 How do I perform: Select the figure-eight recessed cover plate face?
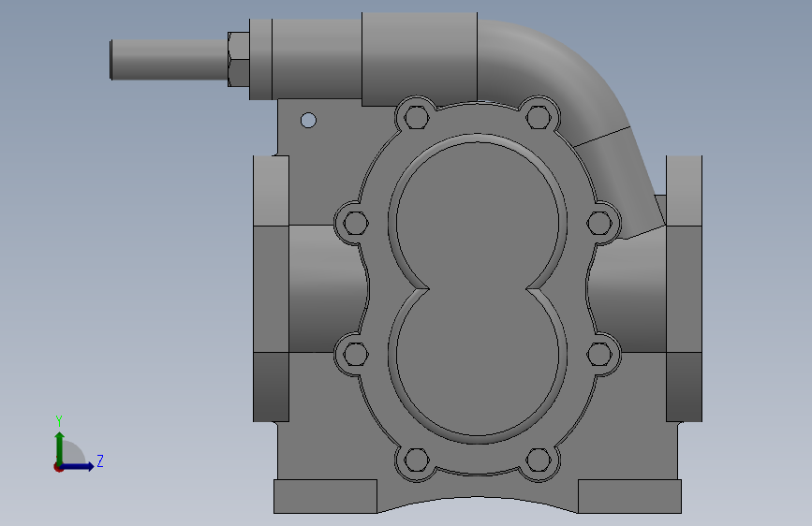(x=478, y=289)
